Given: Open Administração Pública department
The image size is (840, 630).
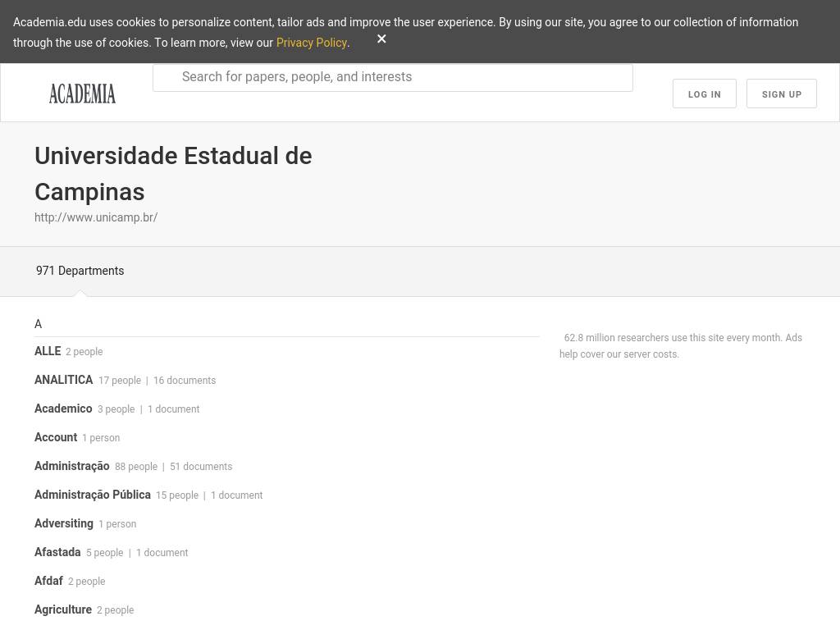Looking at the screenshot, I should pyautogui.click(x=93, y=495).
